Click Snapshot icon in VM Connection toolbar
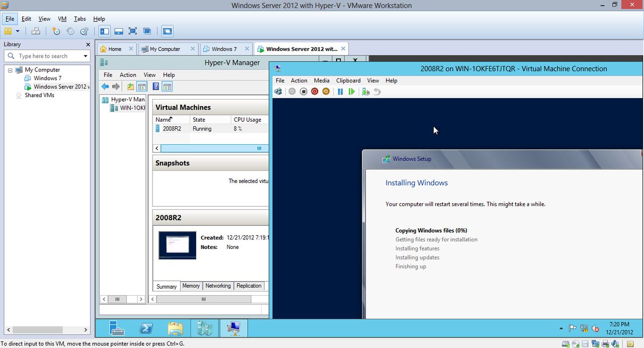Viewport: 644px width, 348px height. 366,92
